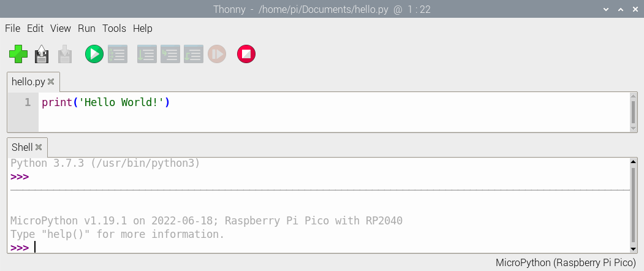
Task: Open the Edit menu
Action: tap(35, 28)
